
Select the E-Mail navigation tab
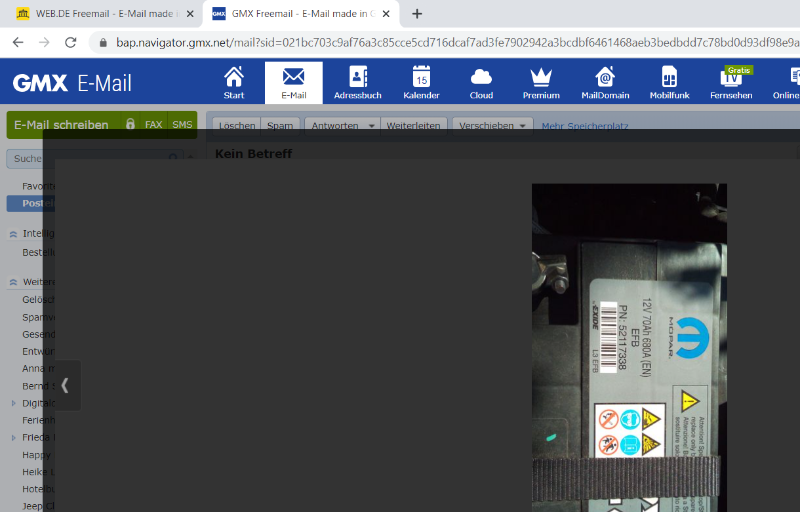point(293,83)
